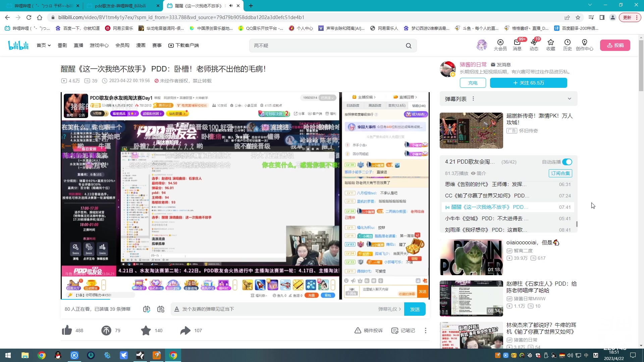Go to browser home page

point(40,17)
